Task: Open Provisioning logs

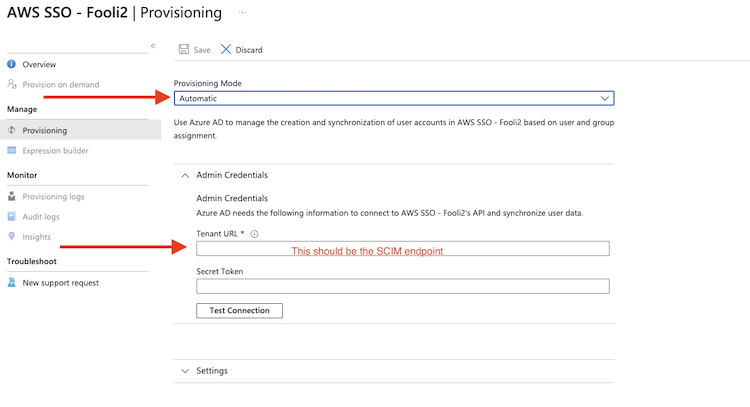Action: pos(53,197)
